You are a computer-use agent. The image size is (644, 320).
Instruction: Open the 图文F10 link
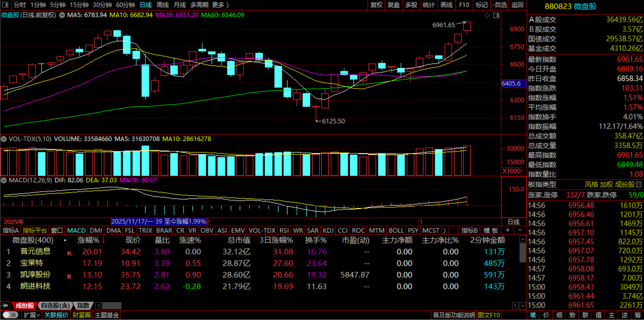pyautogui.click(x=489, y=315)
